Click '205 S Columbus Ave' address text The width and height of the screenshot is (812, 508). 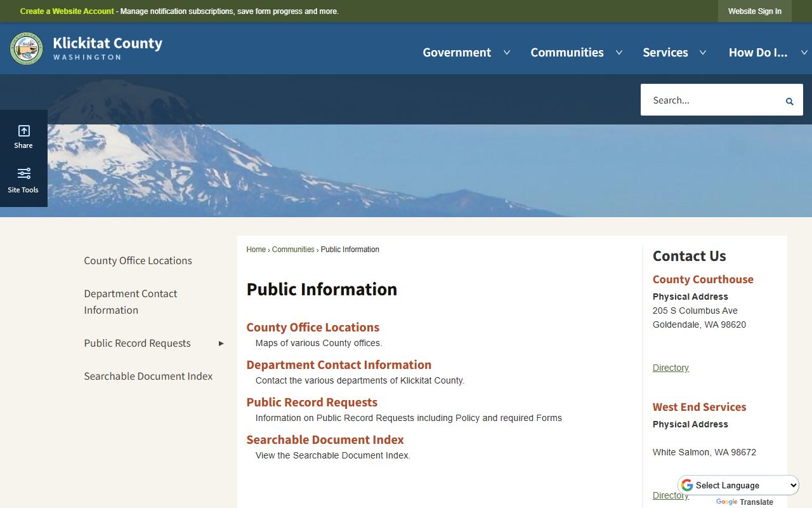coord(695,311)
